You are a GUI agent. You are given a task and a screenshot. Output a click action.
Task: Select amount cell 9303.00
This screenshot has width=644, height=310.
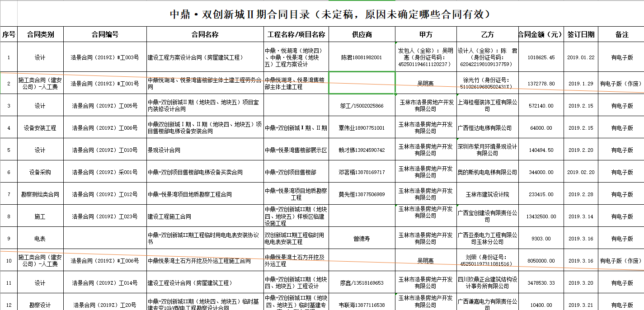pos(541,239)
